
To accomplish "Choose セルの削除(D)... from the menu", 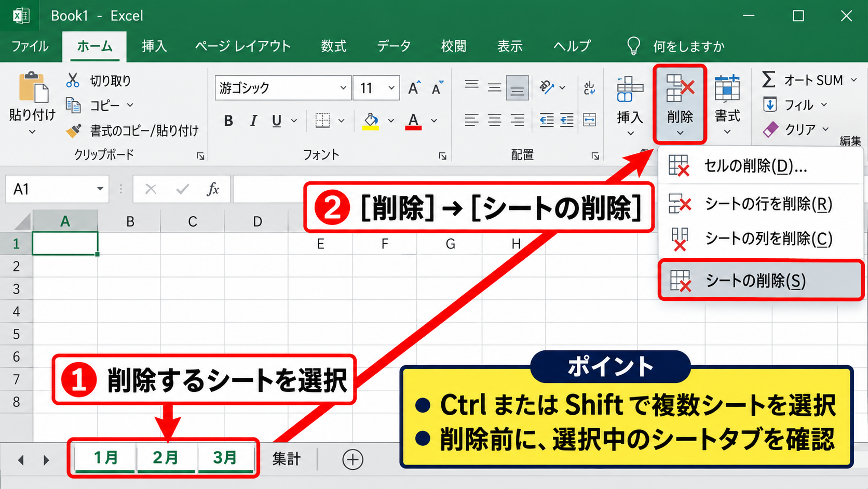I will [x=761, y=166].
